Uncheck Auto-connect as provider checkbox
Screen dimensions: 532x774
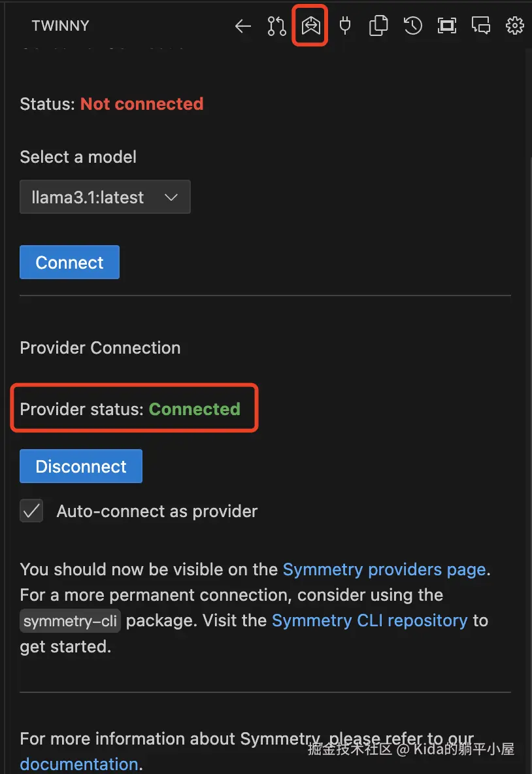pos(31,511)
